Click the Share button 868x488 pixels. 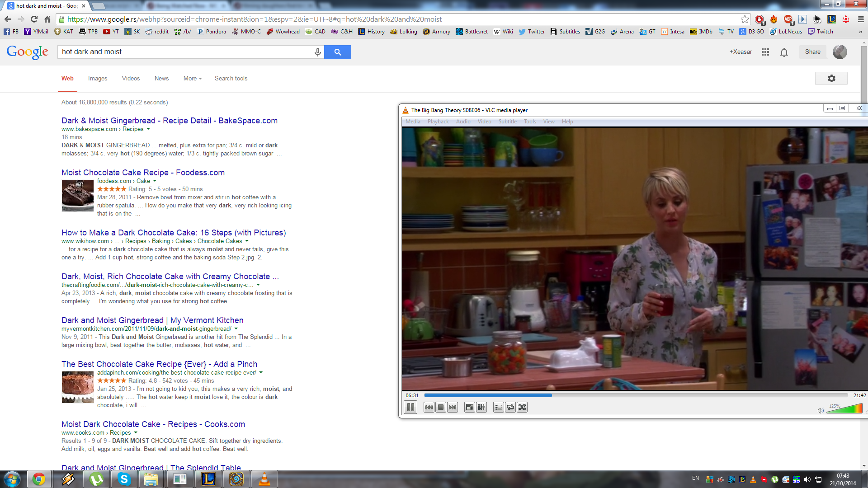(x=812, y=52)
